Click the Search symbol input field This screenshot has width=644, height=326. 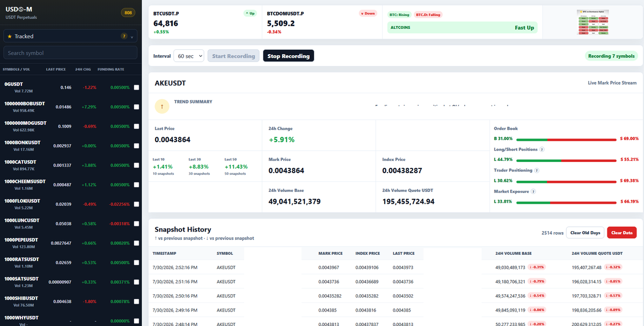(70, 53)
